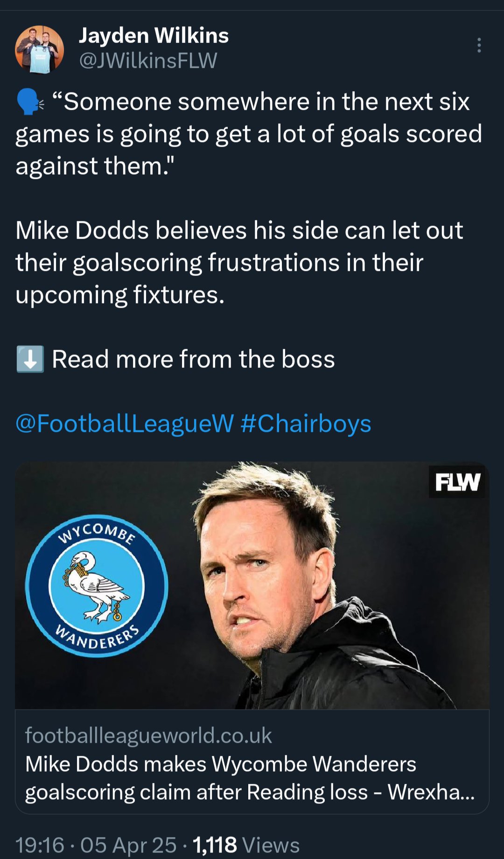Open the @FootballLeagueW mention

[x=124, y=423]
